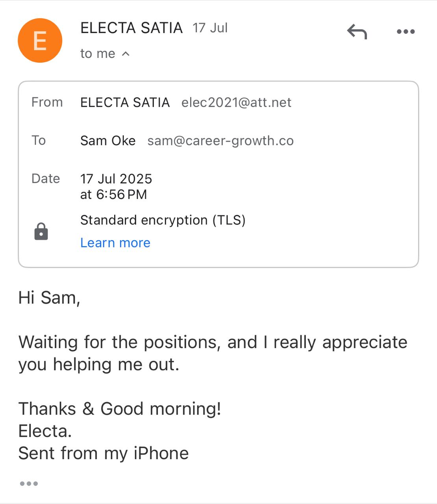The width and height of the screenshot is (437, 504).
Task: Click the "Sent from my iPhone" line
Action: 104,453
